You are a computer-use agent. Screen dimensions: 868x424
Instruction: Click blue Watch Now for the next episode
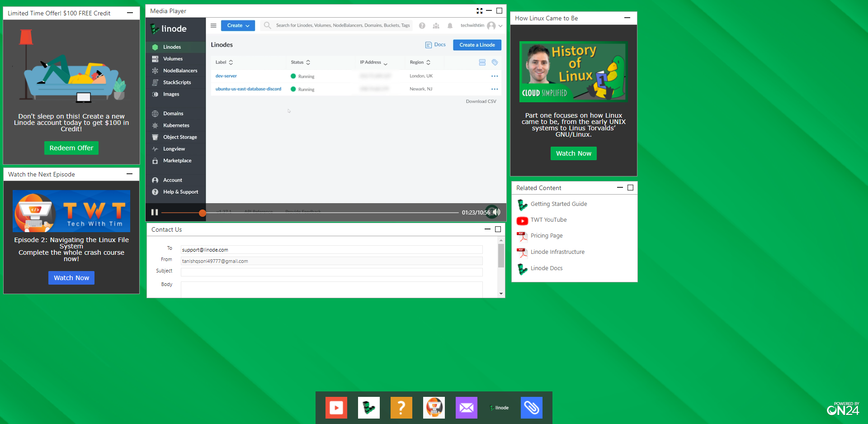click(71, 278)
